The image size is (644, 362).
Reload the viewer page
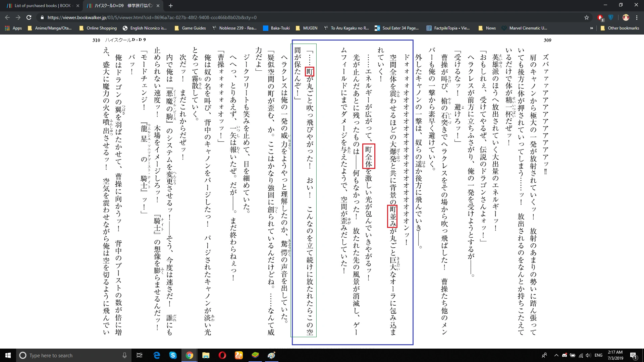(x=29, y=17)
